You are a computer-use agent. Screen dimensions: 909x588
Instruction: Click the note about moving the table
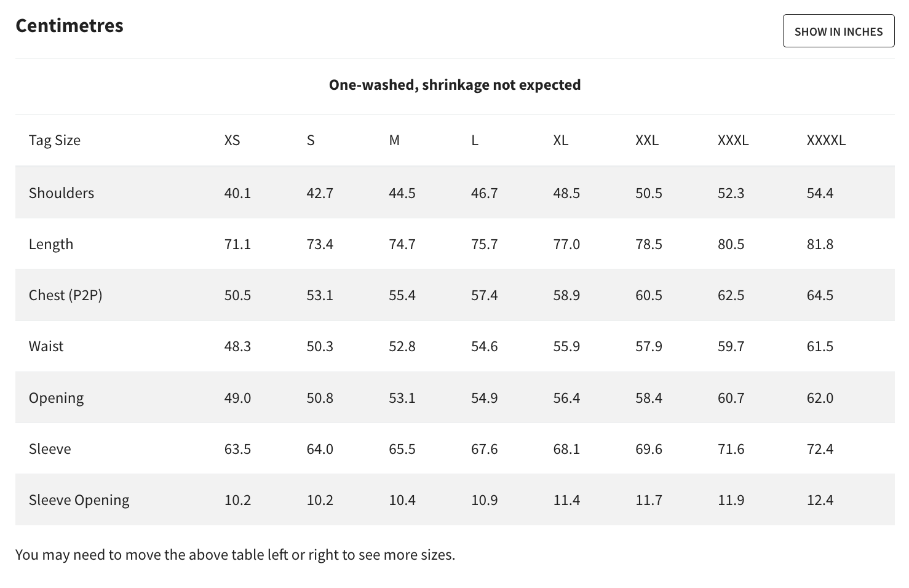click(236, 555)
